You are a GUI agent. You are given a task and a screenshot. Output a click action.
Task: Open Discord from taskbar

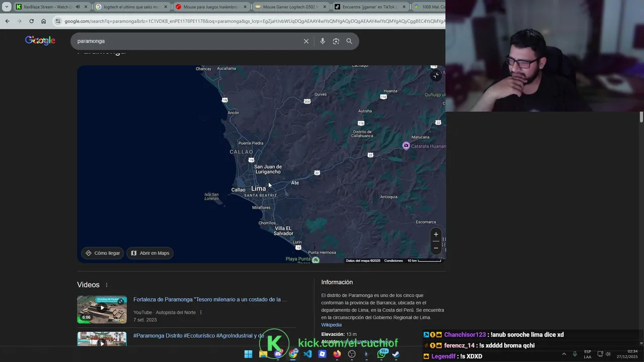click(278, 354)
